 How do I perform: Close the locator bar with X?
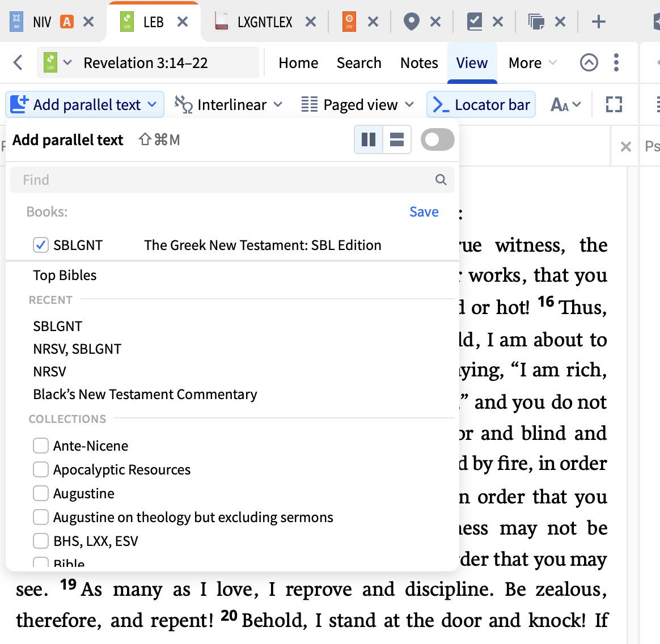tap(626, 146)
